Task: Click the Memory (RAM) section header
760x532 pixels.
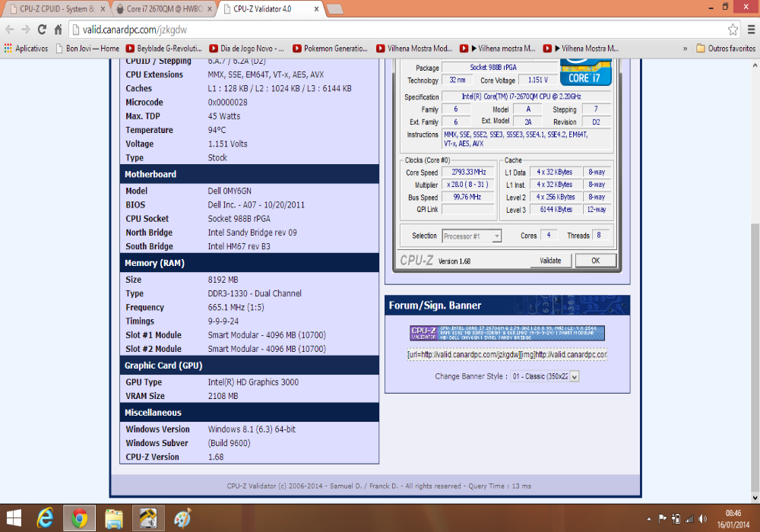Action: [x=249, y=263]
